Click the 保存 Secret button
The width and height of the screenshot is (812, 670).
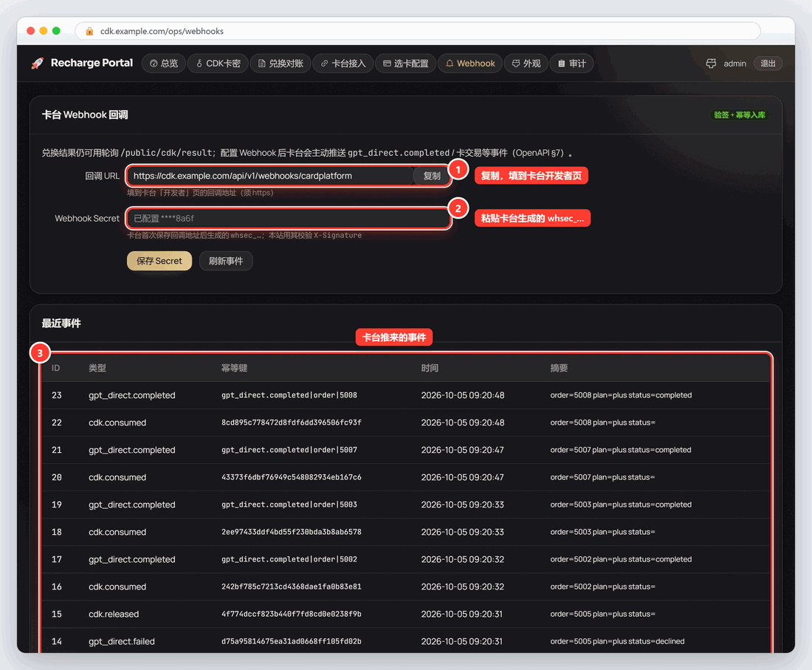coord(159,261)
